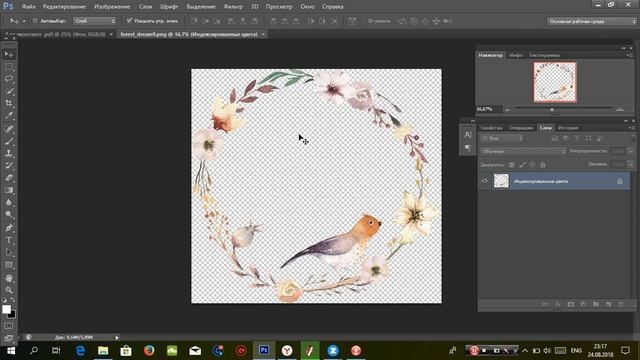Screen dimensions: 640x360
Task: Select the Pen tool
Action: (9, 228)
